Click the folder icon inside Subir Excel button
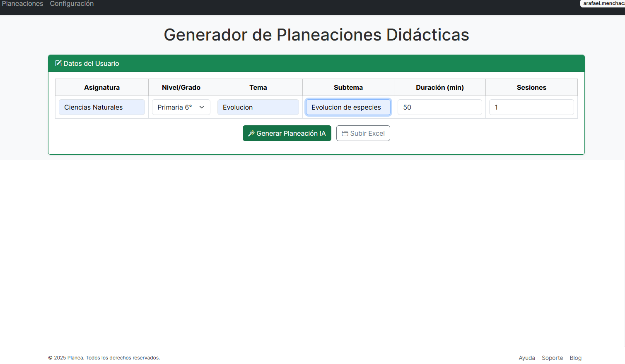This screenshot has width=625, height=364. click(x=345, y=133)
